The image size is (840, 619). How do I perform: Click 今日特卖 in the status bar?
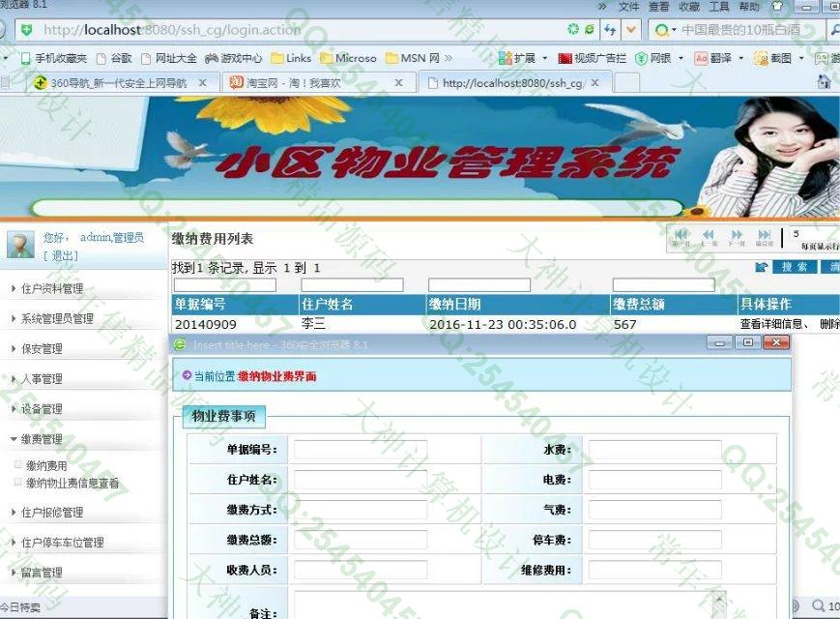20,607
